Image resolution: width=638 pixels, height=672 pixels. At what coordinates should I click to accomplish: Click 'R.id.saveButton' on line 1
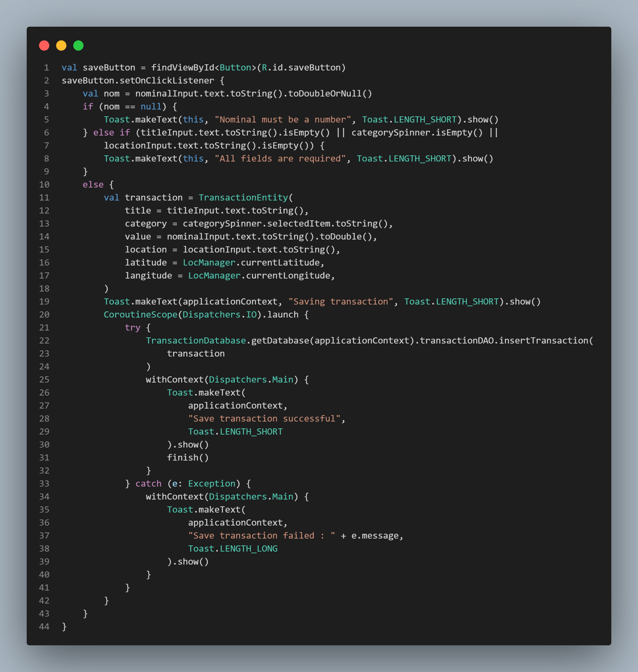click(x=301, y=68)
